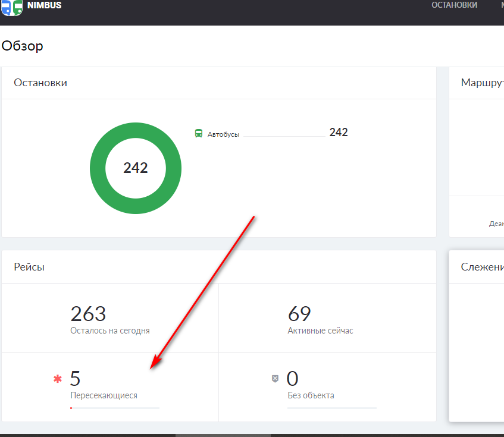This screenshot has width=504, height=437.
Task: Open the 69 Активные сейчас tile
Action: pyautogui.click(x=320, y=319)
